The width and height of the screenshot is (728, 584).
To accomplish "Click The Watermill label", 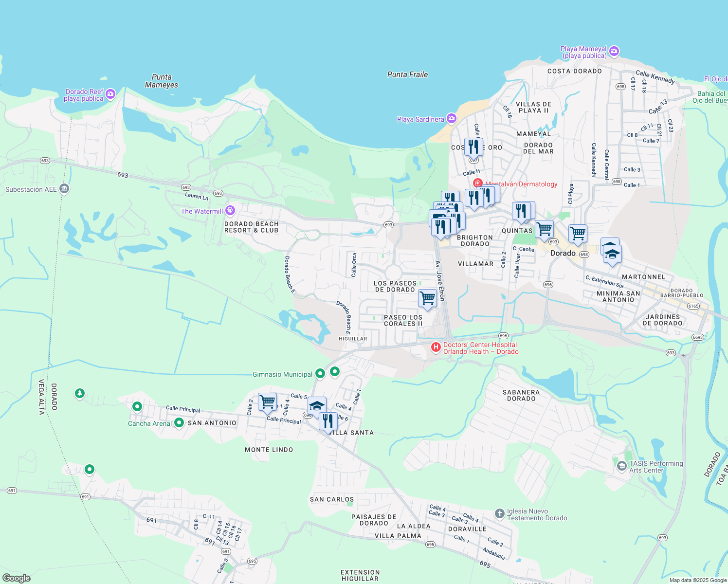I will tap(202, 211).
